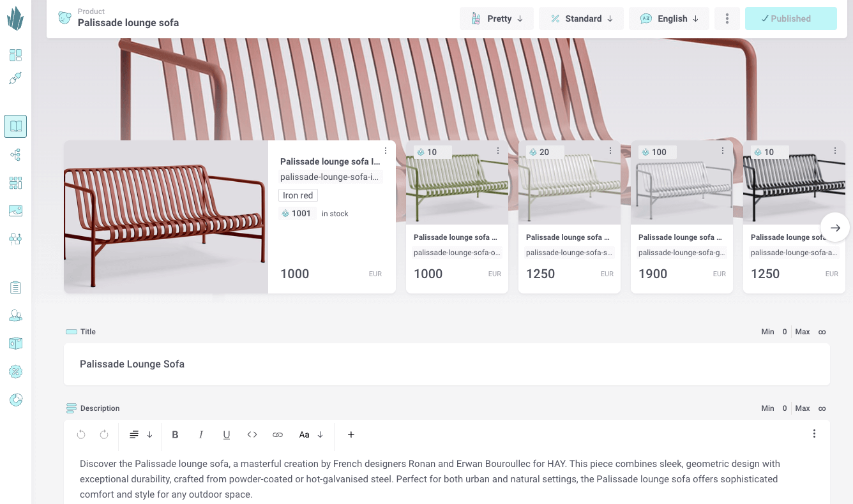Open the Pretty dropdown
853x504 pixels.
click(497, 19)
